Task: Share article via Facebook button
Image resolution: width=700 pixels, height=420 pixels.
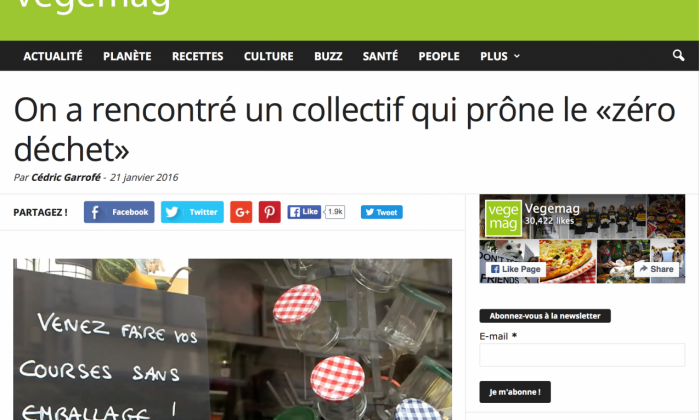Action: [119, 212]
